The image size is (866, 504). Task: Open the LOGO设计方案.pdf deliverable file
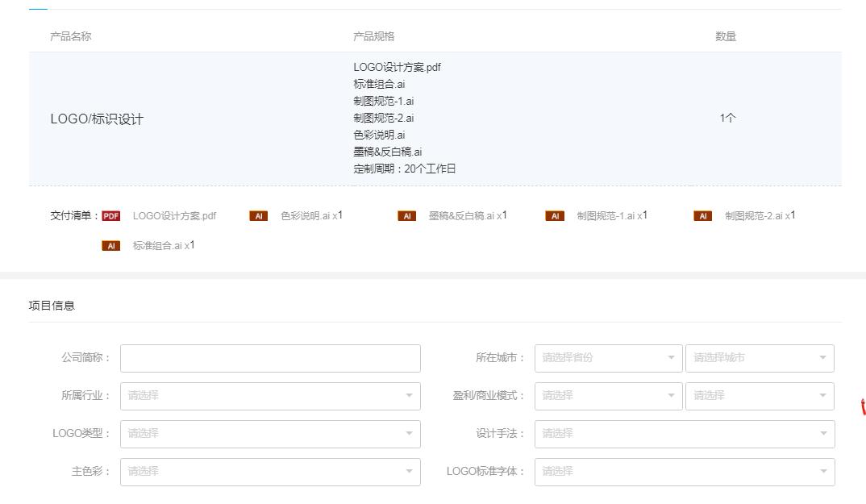point(174,216)
